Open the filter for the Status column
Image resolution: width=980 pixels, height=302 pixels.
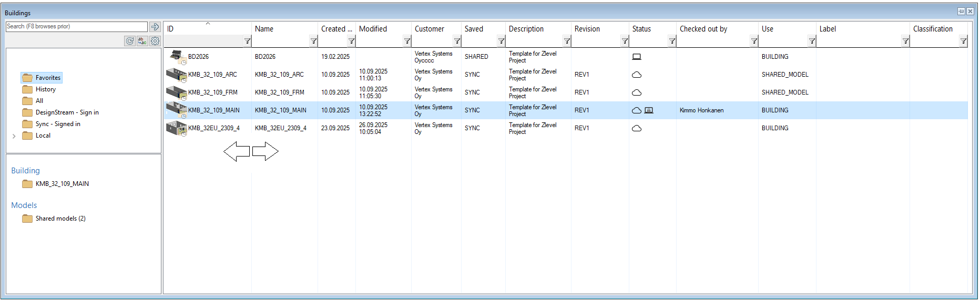click(672, 41)
